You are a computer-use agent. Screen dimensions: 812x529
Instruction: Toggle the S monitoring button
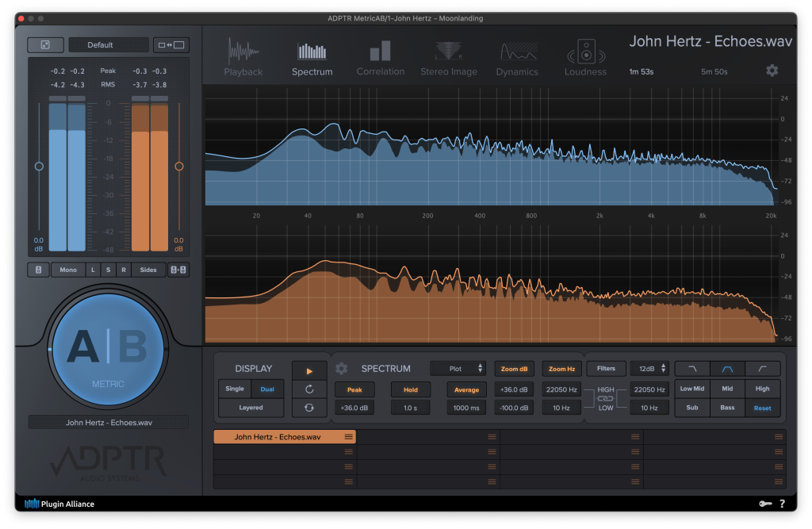[x=108, y=270]
